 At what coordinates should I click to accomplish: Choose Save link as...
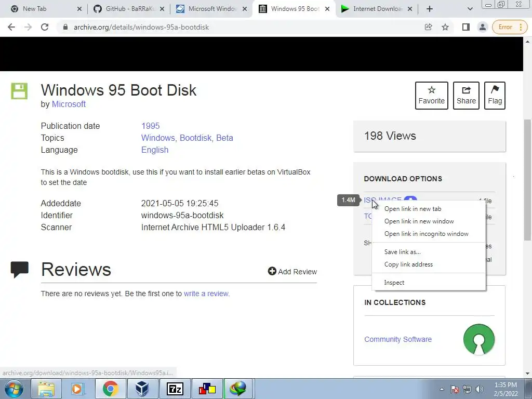(x=429, y=252)
